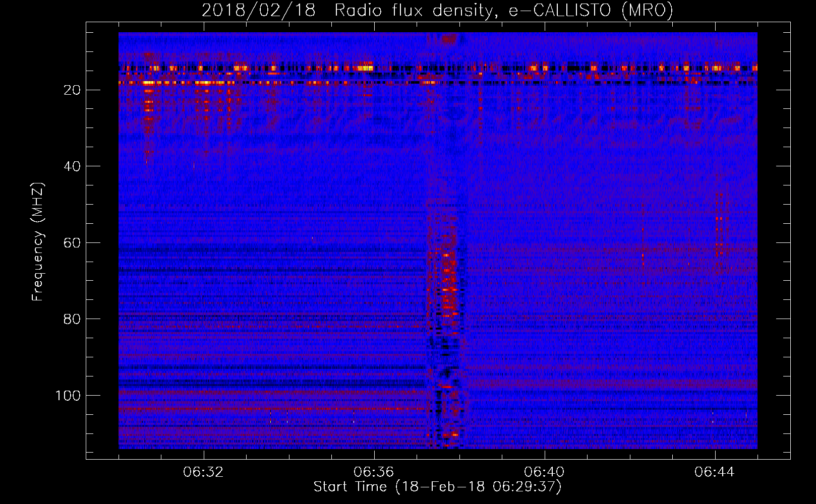Click the 80 MHz frequency tick label
816x504 pixels.
point(73,319)
